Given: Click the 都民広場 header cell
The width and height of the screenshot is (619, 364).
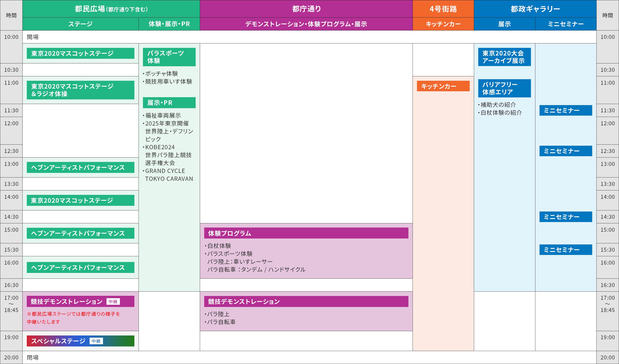Looking at the screenshot, I should (111, 9).
